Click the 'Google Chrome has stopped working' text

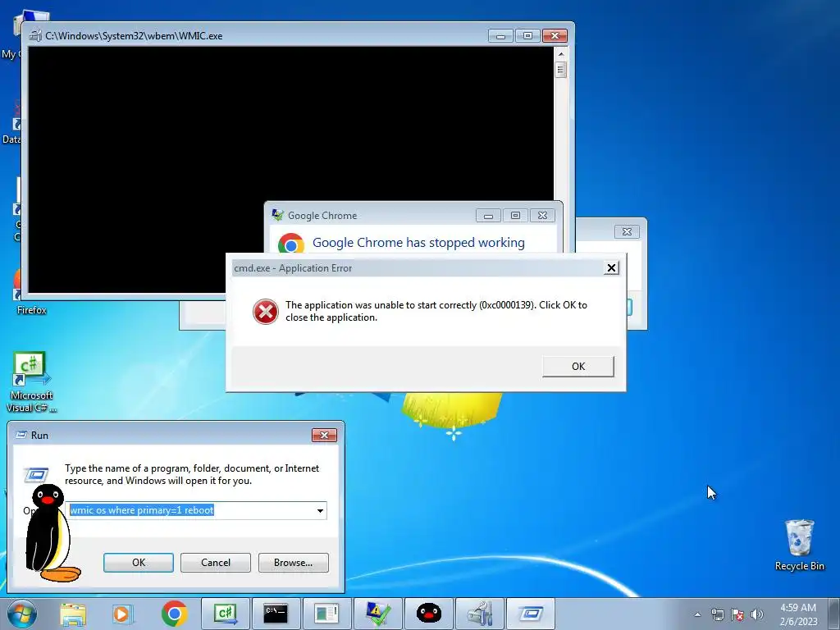pyautogui.click(x=418, y=243)
